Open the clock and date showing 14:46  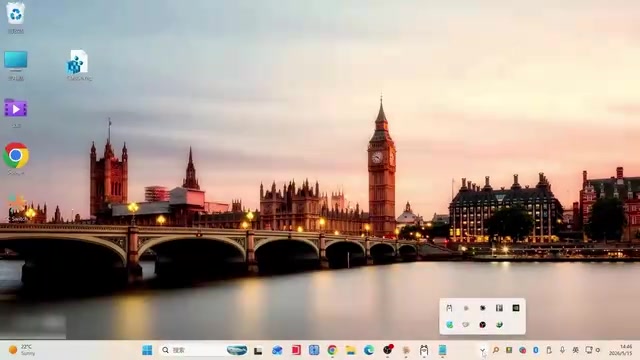pos(620,350)
